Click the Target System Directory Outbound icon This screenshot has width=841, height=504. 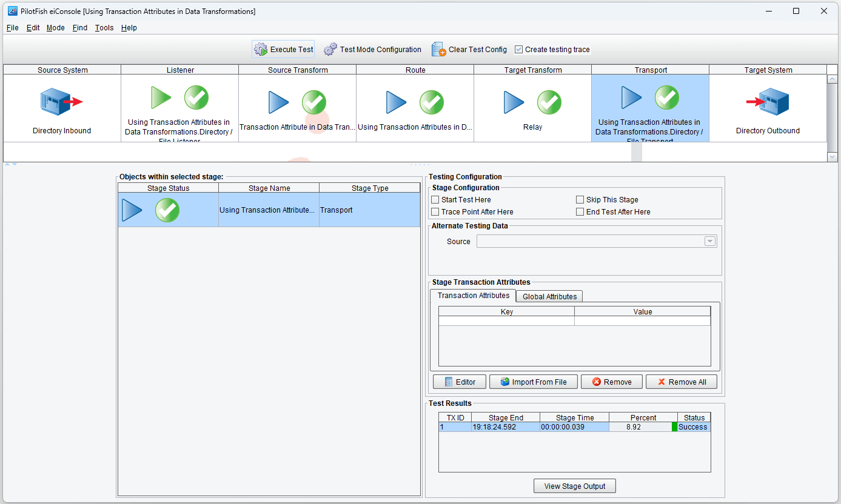[768, 102]
